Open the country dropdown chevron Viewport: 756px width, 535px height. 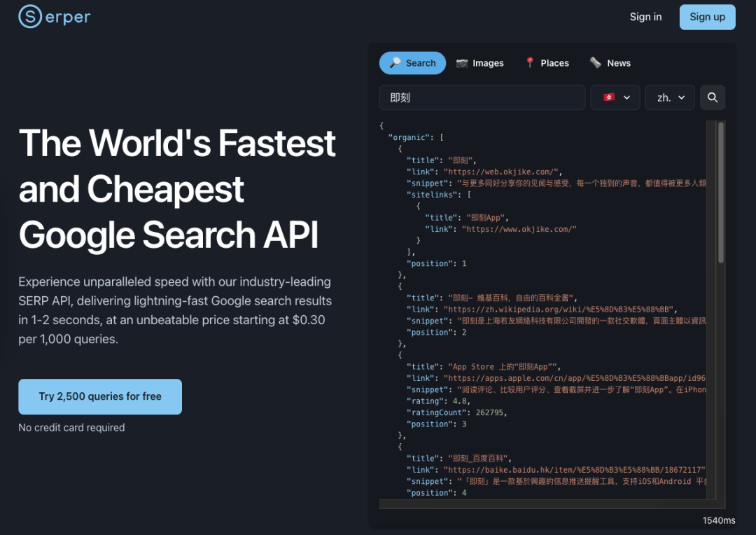627,98
